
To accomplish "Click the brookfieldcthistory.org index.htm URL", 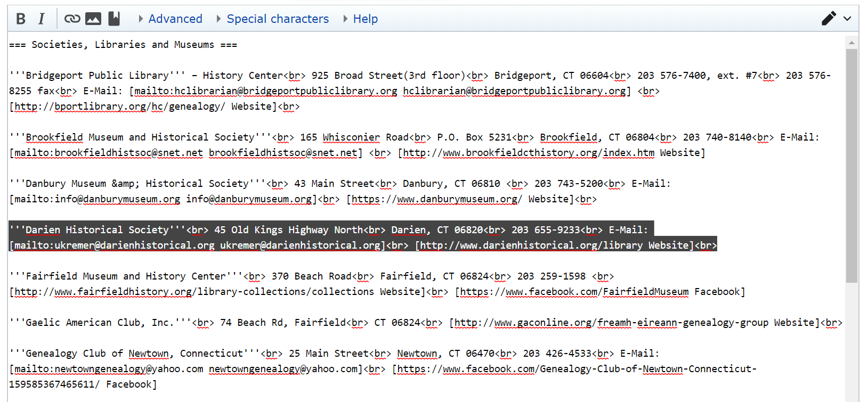I will (529, 153).
